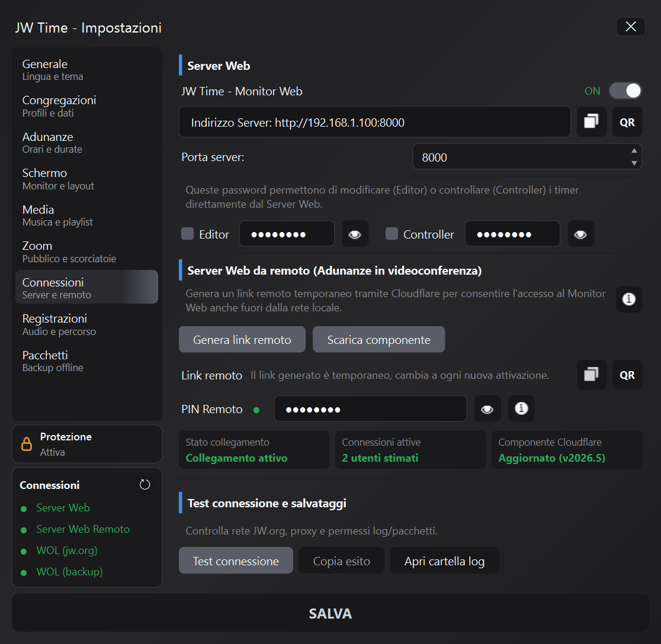Reveal the PIN Remoto value
661x644 pixels.
tap(487, 408)
